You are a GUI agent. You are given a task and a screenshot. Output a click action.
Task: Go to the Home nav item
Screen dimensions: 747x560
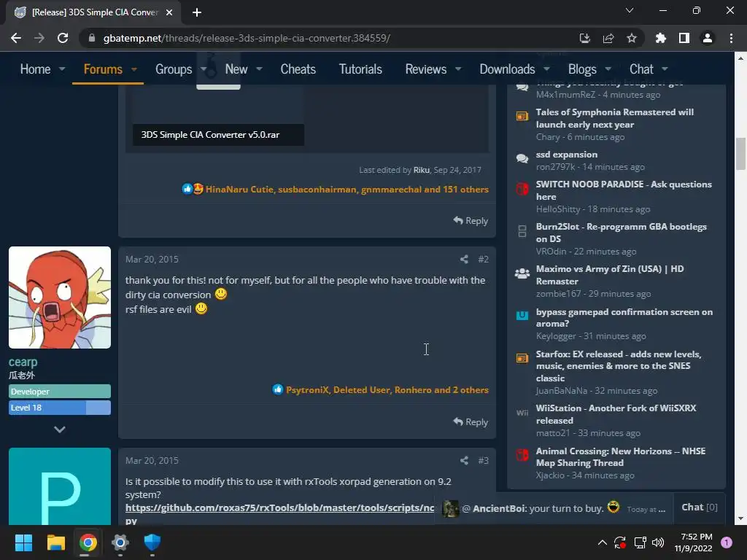coord(35,69)
